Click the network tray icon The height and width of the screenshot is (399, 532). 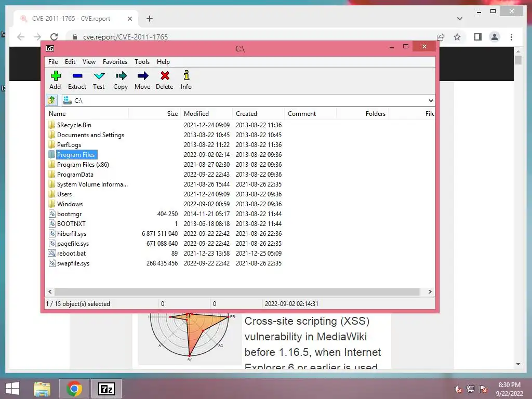[471, 389]
